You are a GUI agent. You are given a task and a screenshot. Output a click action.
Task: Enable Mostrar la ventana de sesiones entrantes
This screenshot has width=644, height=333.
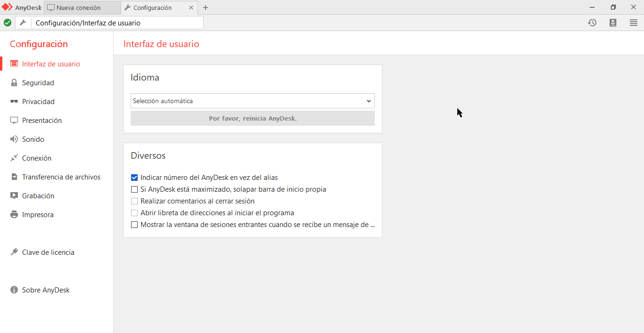point(134,225)
